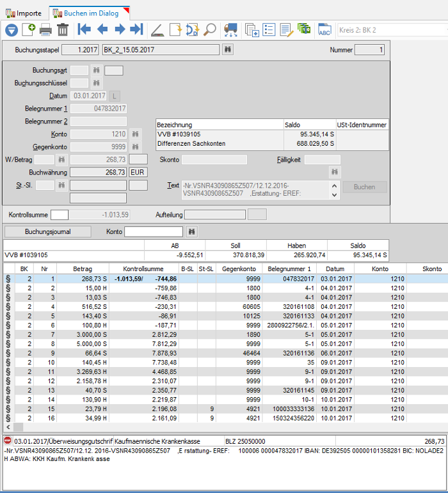Viewport: 448px width, 493px height.
Task: Click the Kontrollsumme column header
Action: click(143, 269)
